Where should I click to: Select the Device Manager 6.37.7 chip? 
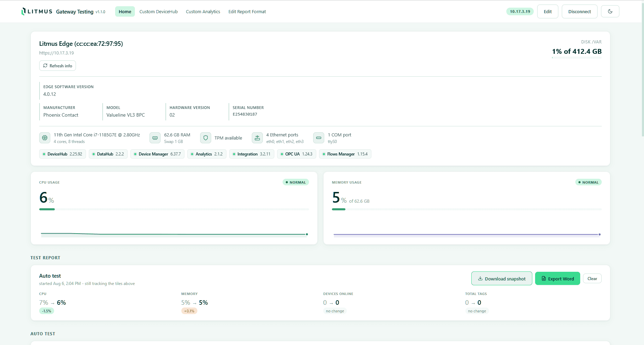pos(157,154)
